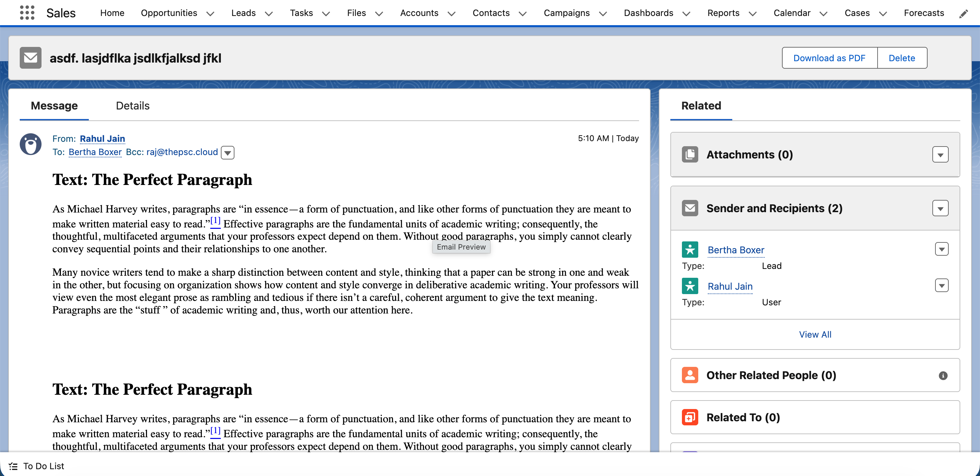Open Bertha Boxer row action menu
980x476 pixels.
click(x=941, y=250)
